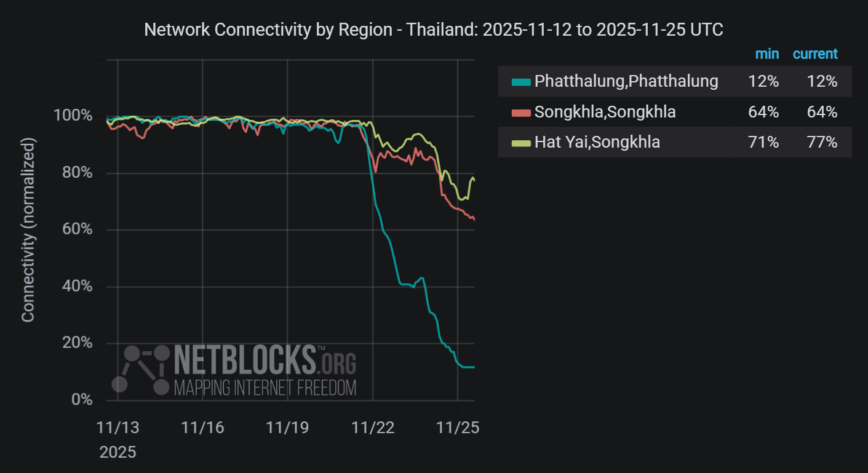
Task: Sort legend by the min column header
Action: 766,54
